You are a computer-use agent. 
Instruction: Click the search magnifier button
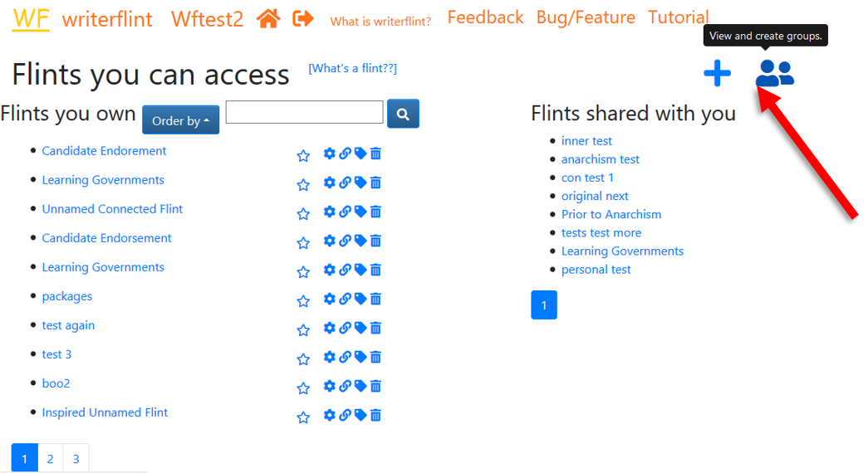(403, 114)
